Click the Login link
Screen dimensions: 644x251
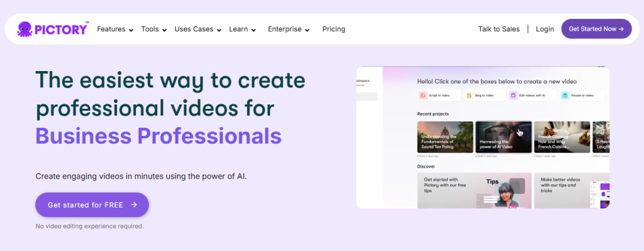tap(545, 29)
